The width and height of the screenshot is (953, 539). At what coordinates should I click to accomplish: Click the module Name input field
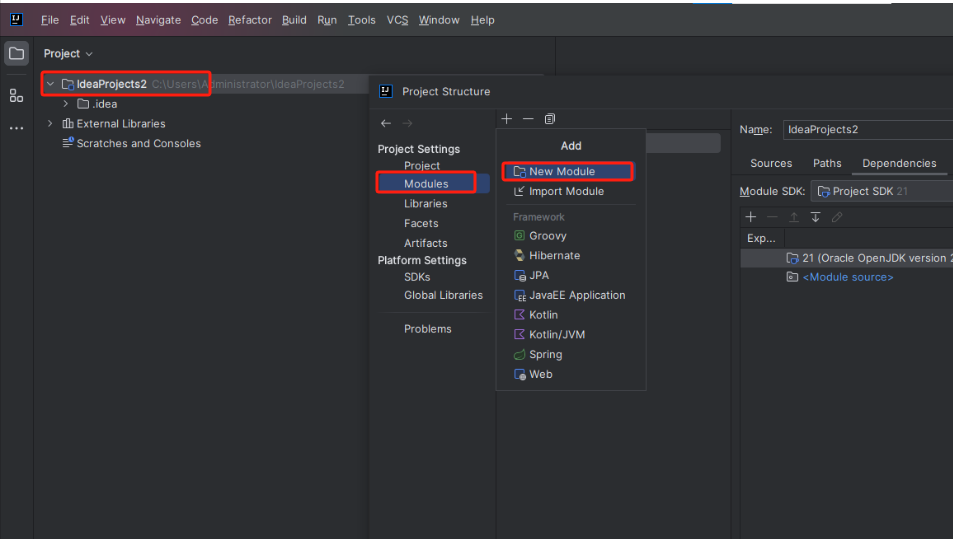tap(868, 129)
